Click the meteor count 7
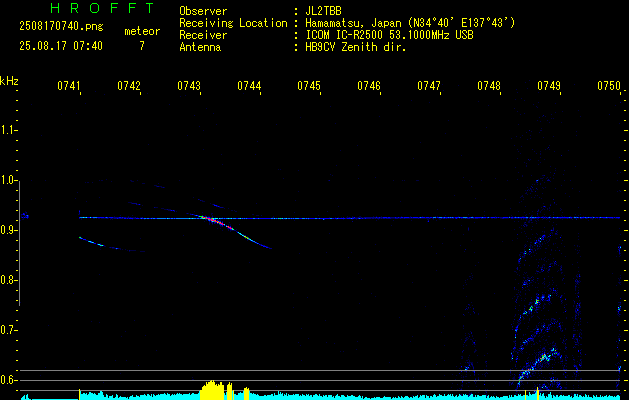The width and height of the screenshot is (629, 400). click(142, 46)
